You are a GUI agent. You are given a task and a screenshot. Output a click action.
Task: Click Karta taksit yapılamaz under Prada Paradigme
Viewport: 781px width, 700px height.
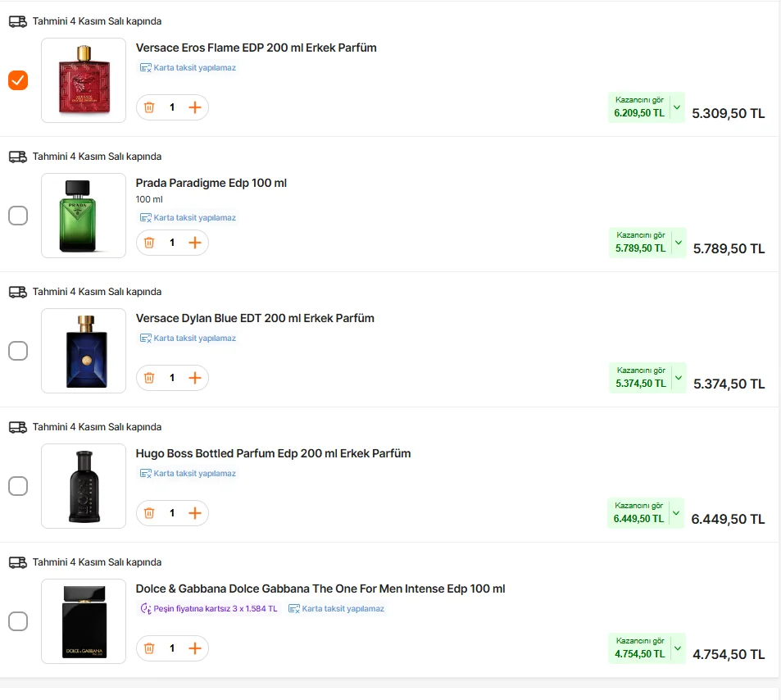(x=188, y=218)
